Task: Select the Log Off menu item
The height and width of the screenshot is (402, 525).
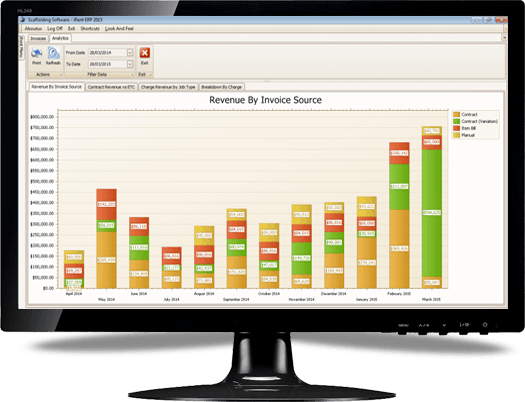Action: click(55, 28)
